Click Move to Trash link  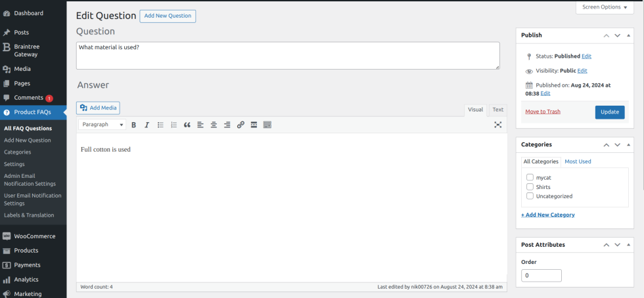click(x=543, y=112)
